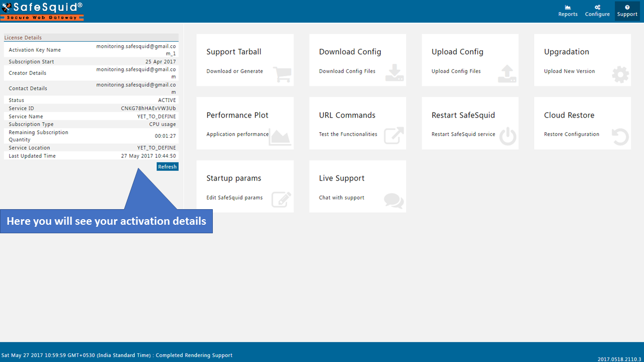Click 'Edit SafeSquid params' text
The width and height of the screenshot is (644, 362).
pos(234,198)
